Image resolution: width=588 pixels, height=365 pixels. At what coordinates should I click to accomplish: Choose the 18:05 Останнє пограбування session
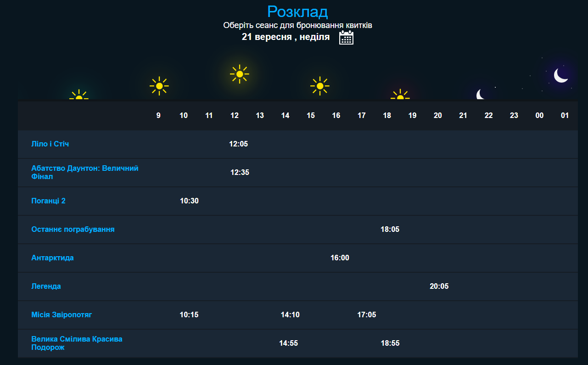pos(390,230)
